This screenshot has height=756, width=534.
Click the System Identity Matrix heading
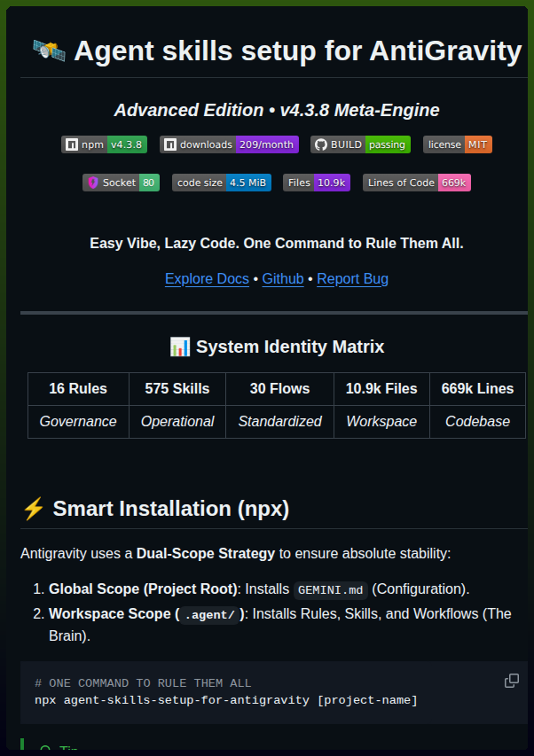click(290, 347)
